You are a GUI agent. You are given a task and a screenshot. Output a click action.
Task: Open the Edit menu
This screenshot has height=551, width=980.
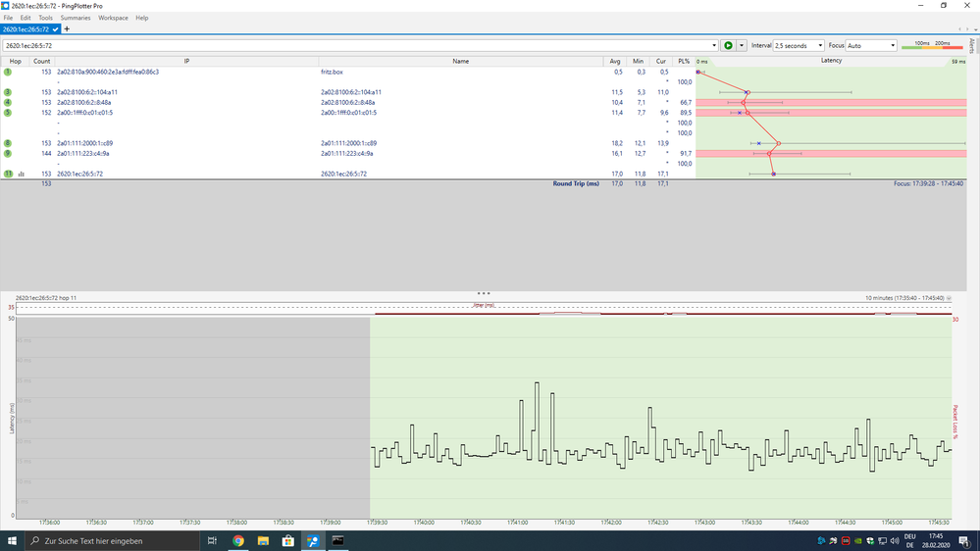pyautogui.click(x=26, y=18)
